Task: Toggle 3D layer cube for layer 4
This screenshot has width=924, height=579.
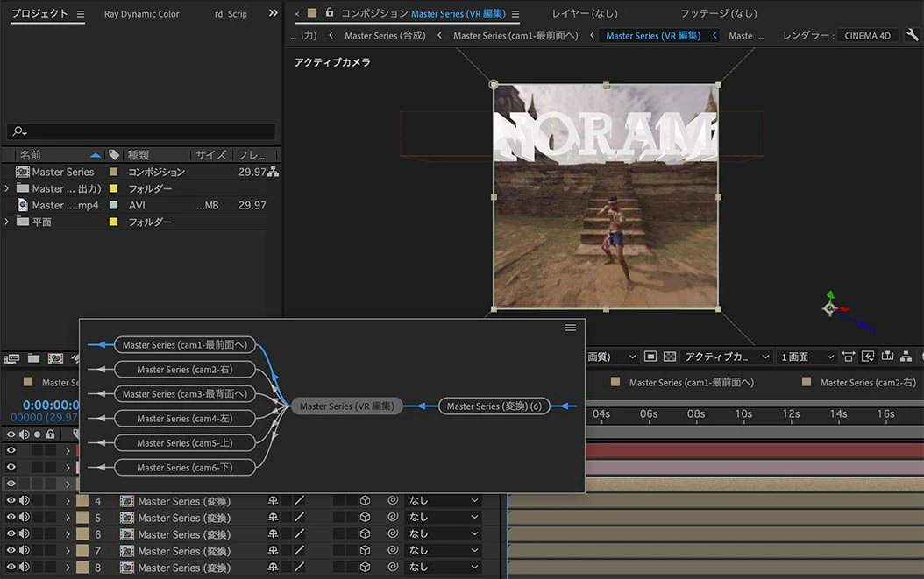Action: click(x=366, y=501)
